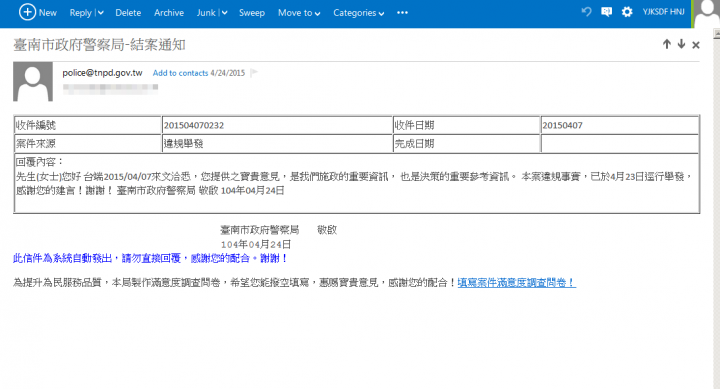Go to next message down arrow
This screenshot has width=720, height=389.
coord(681,44)
